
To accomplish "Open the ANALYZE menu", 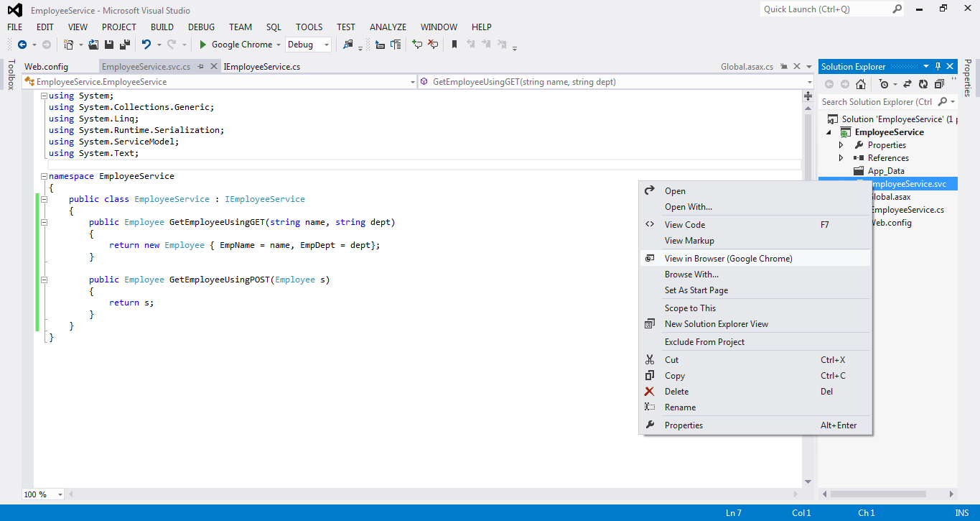I will pyautogui.click(x=388, y=27).
